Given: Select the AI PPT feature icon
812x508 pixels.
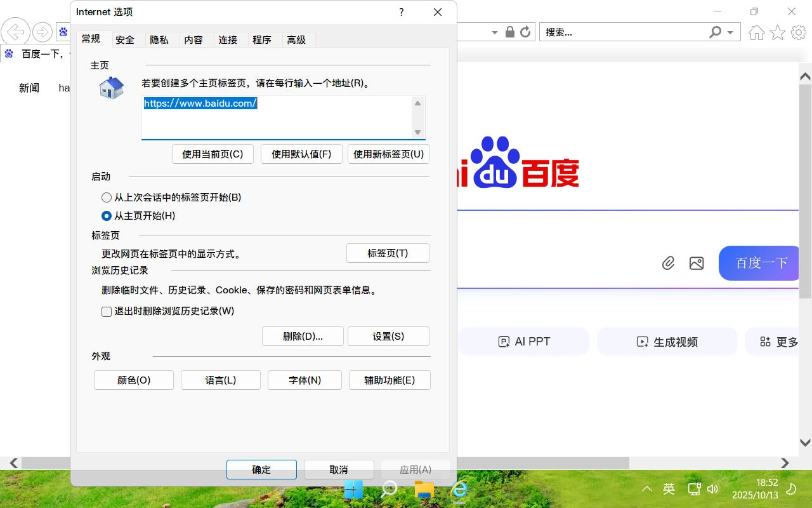Looking at the screenshot, I should 504,341.
